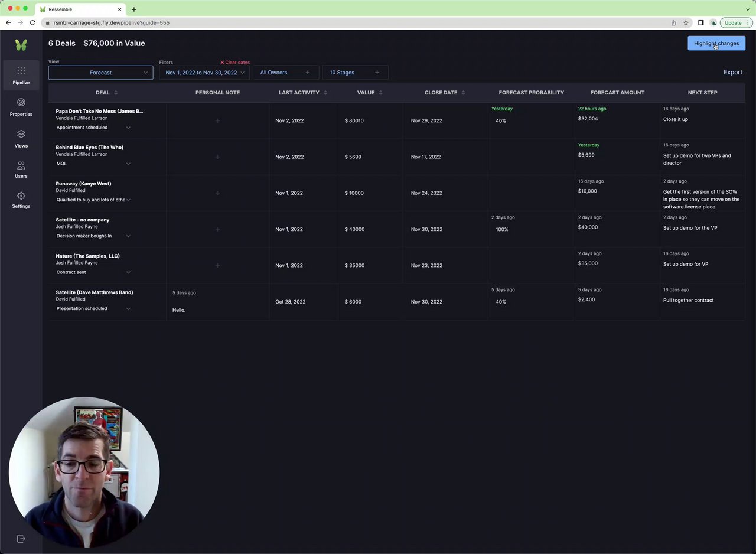Add stage filter with plus icon
Viewport: 756px width, 554px height.
(377, 73)
